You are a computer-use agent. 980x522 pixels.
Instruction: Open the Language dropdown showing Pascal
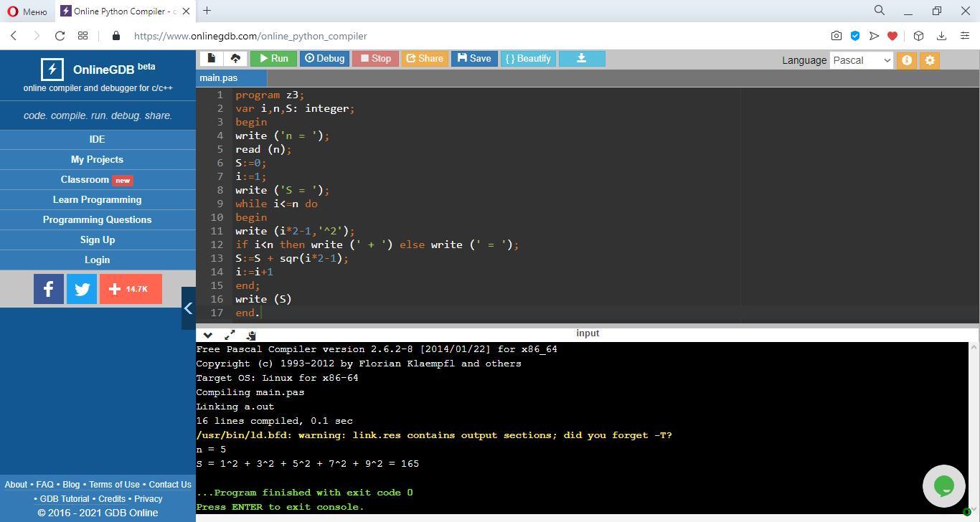pos(862,60)
